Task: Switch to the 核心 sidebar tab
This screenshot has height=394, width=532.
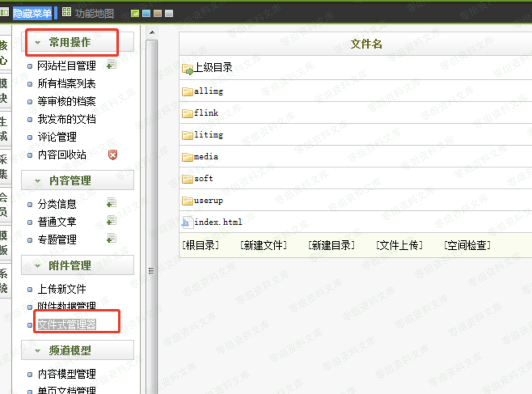Action: (x=4, y=51)
